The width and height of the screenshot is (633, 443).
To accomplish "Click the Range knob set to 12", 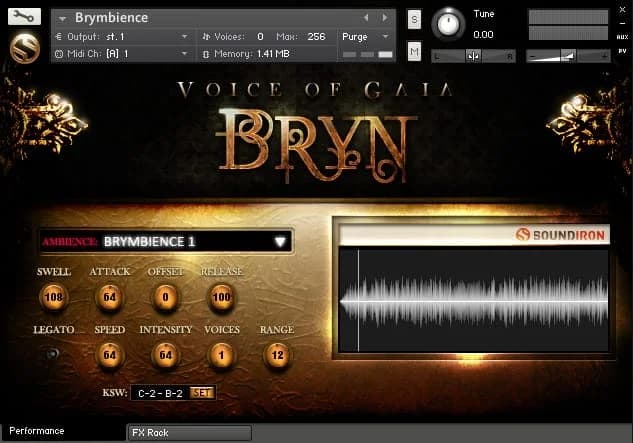I will click(277, 355).
